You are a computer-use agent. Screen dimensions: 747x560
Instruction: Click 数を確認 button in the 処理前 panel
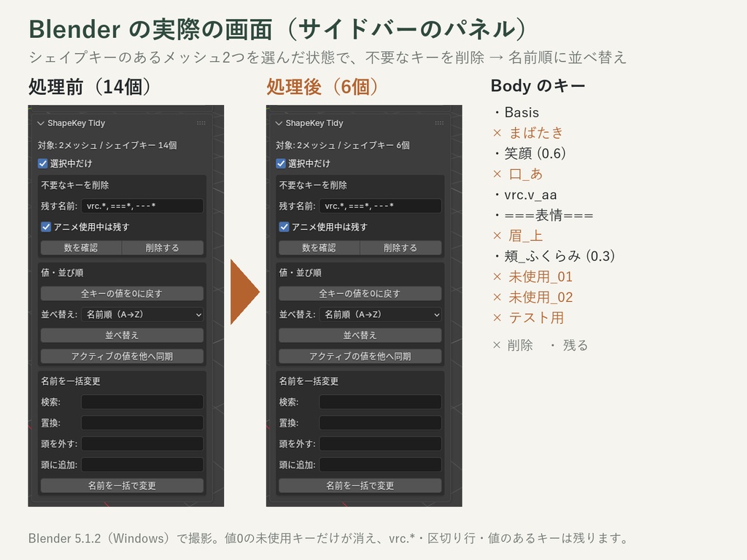point(81,248)
